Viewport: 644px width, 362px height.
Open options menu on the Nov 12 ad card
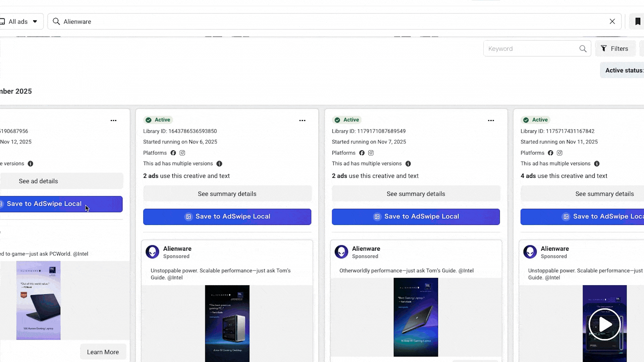[113, 120]
